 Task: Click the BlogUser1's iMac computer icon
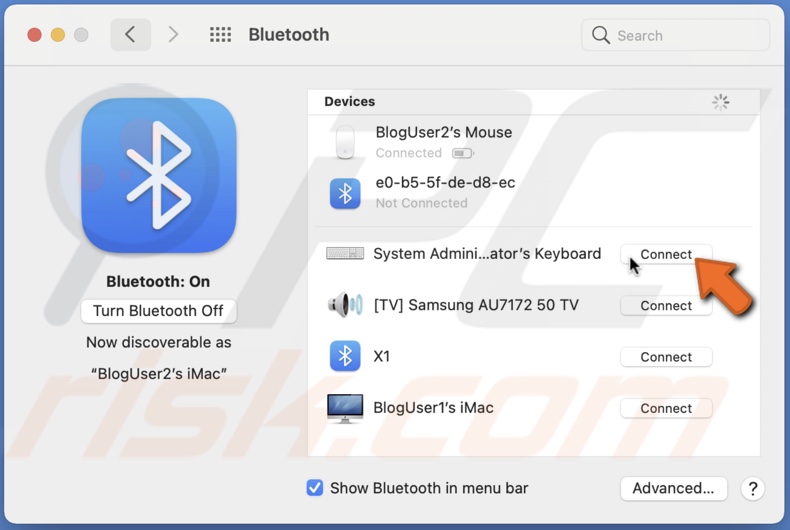click(x=345, y=408)
